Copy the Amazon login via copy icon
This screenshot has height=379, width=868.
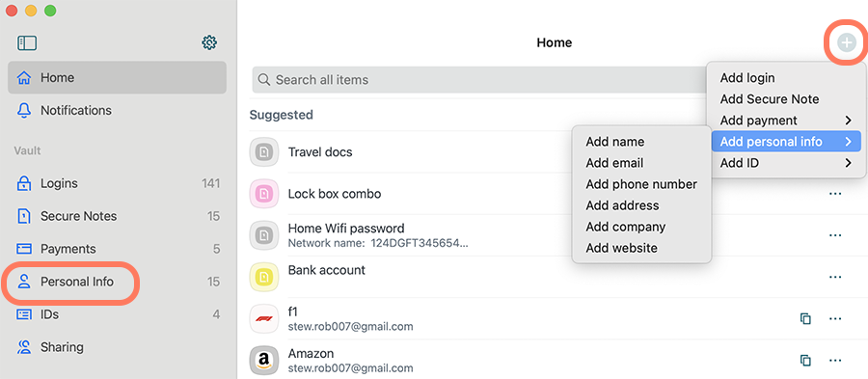click(x=805, y=360)
